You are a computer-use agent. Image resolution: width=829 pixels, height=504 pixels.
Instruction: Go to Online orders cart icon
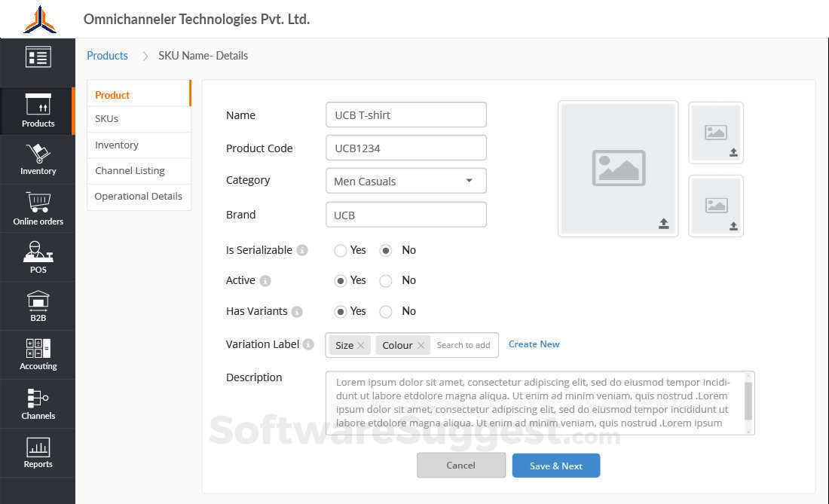click(38, 203)
